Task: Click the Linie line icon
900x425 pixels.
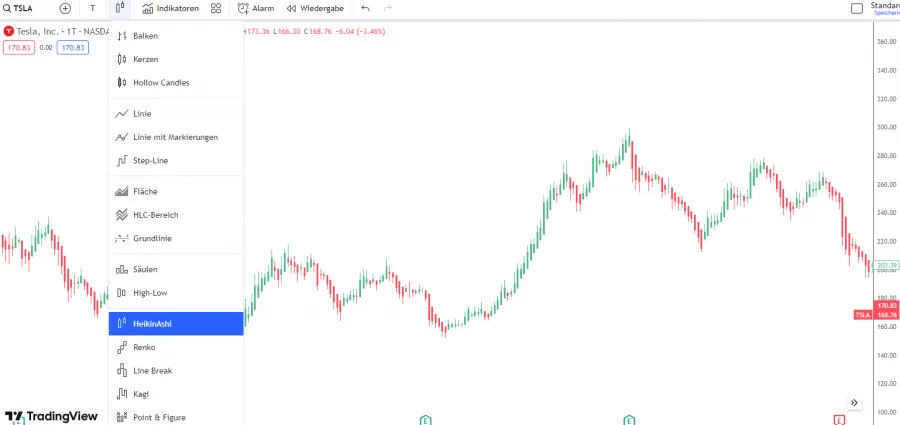Action: point(122,114)
